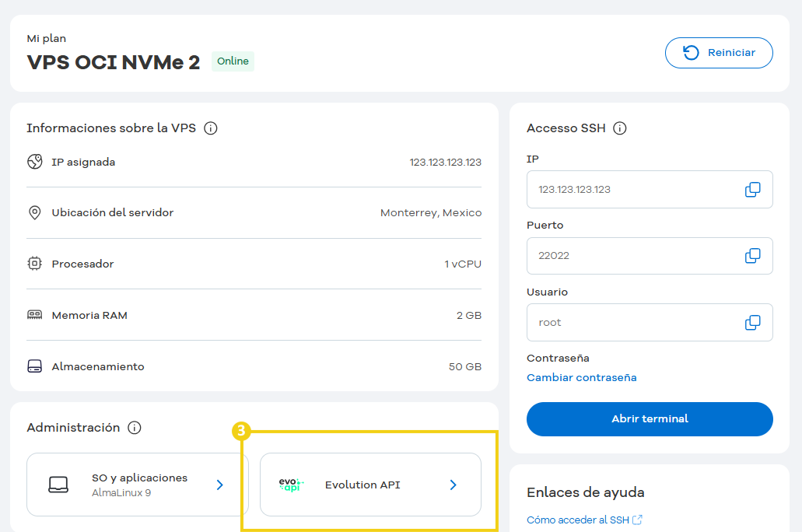This screenshot has height=532, width=802.
Task: Click the RAM icon beside Memoria RAM
Action: coord(34,315)
